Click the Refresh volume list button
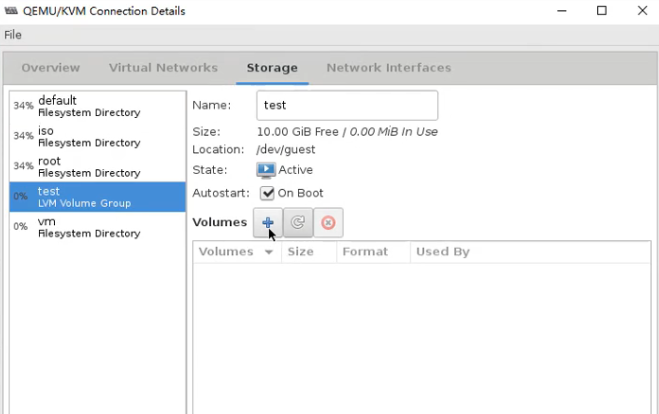 tap(298, 222)
